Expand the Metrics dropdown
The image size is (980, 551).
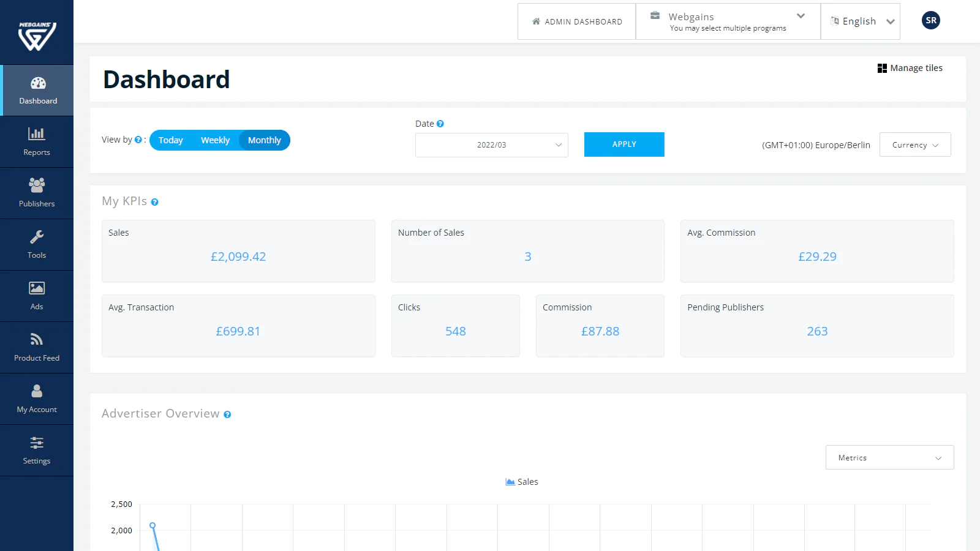pyautogui.click(x=889, y=458)
